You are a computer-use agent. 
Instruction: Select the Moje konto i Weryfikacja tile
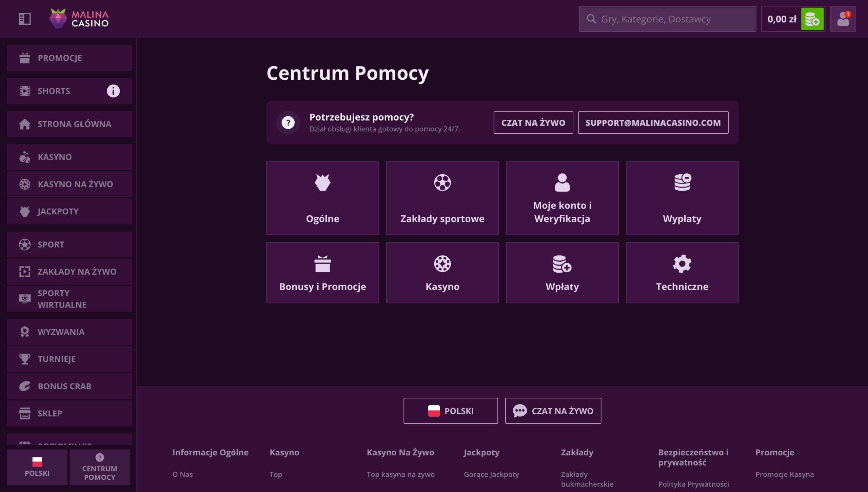click(x=562, y=198)
